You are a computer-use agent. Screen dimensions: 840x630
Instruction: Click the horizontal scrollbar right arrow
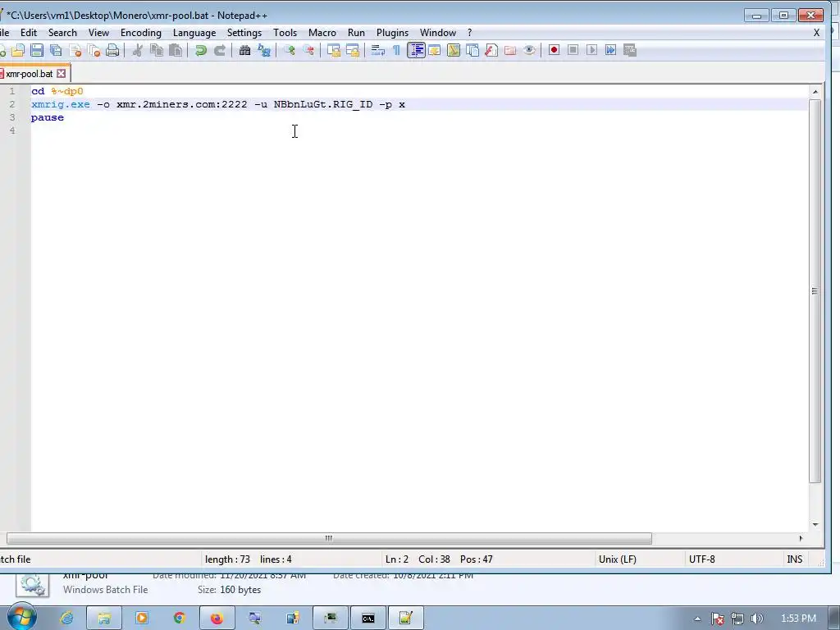[801, 538]
